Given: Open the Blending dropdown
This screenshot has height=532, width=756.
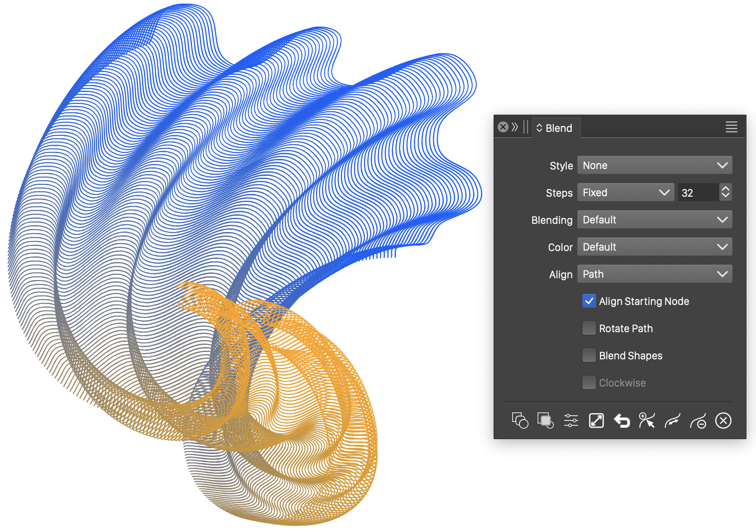Looking at the screenshot, I should (654, 220).
